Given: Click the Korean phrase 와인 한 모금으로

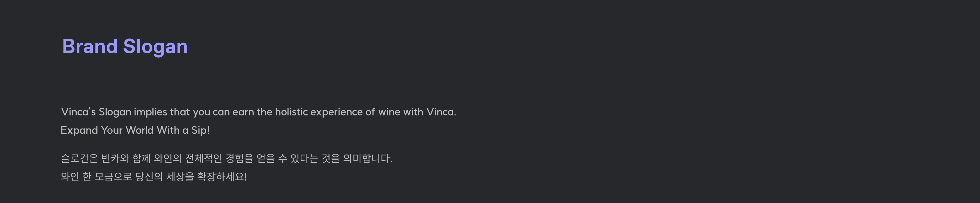Looking at the screenshot, I should (x=96, y=177).
